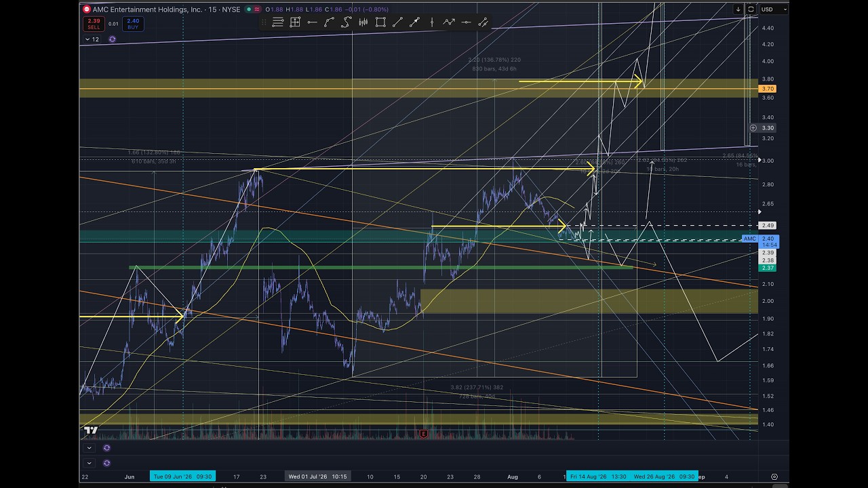Click the 4.40 price scale value
Image resolution: width=868 pixels, height=488 pixels.
pyautogui.click(x=768, y=28)
